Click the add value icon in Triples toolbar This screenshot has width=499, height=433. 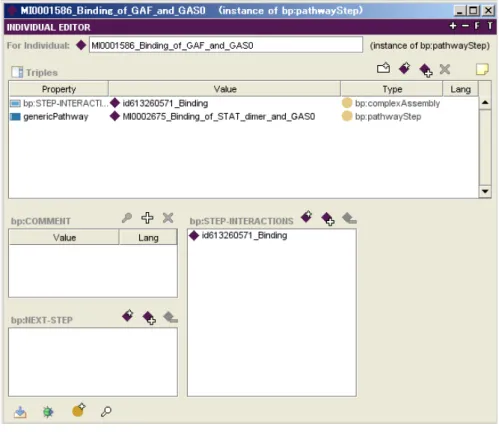[x=383, y=68]
